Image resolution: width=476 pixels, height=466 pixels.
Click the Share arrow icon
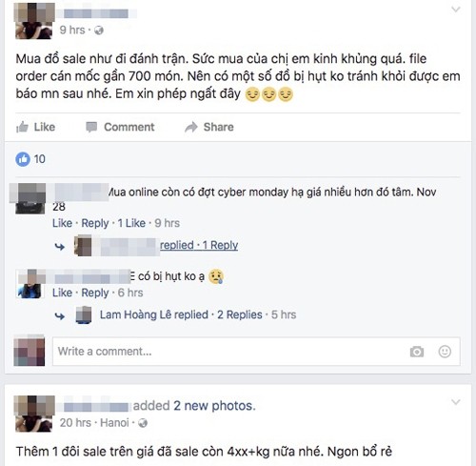click(191, 127)
